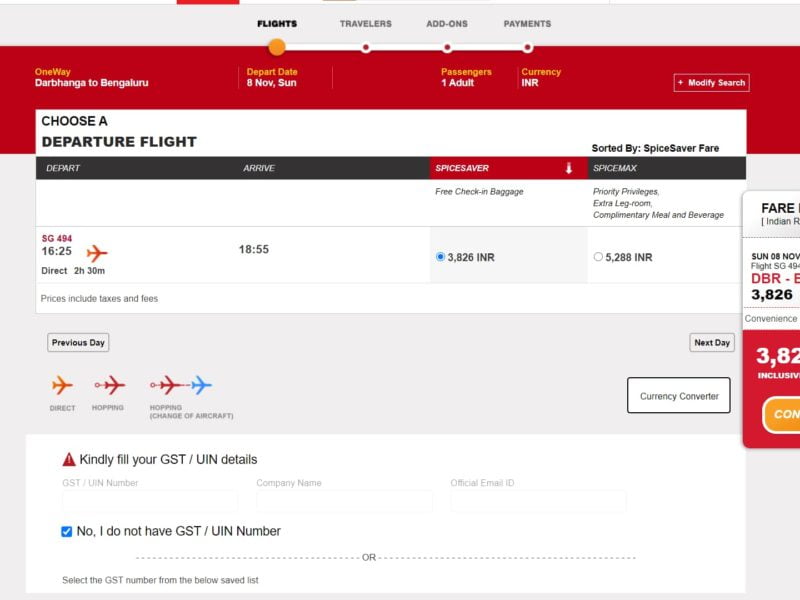Screen dimensions: 800x600
Task: Click the Hopping change of aircraft icon
Action: pyautogui.click(x=181, y=385)
